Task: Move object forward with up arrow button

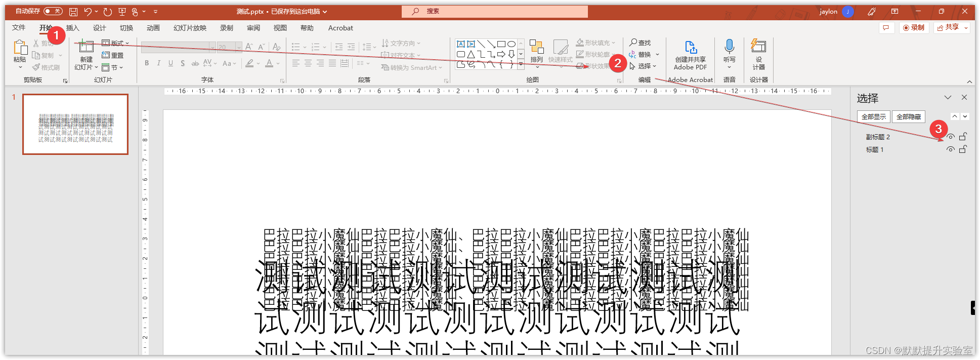Action: click(955, 116)
